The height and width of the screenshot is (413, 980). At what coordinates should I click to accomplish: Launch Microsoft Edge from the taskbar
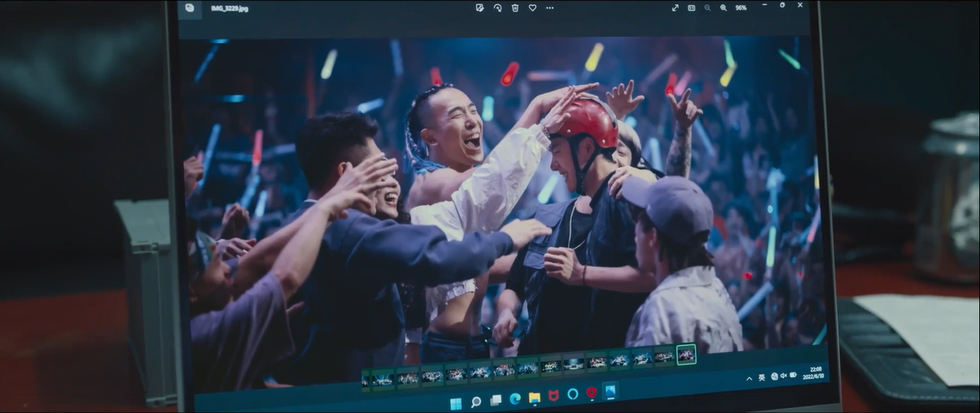coord(515,399)
